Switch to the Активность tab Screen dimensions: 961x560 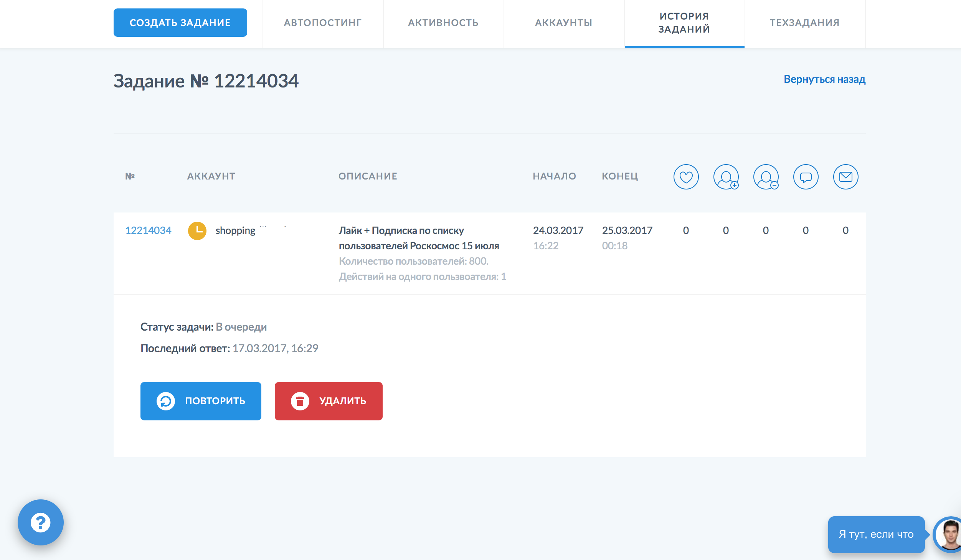click(443, 23)
